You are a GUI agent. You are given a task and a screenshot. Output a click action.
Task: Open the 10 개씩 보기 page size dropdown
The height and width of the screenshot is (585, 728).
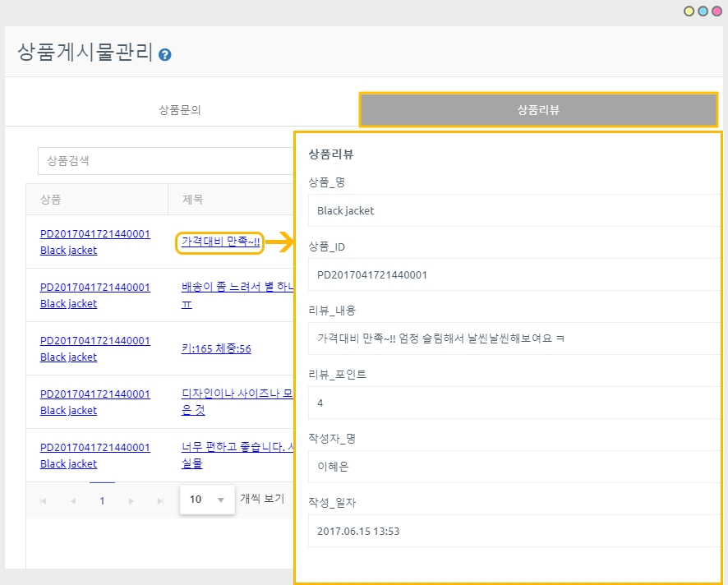[207, 500]
